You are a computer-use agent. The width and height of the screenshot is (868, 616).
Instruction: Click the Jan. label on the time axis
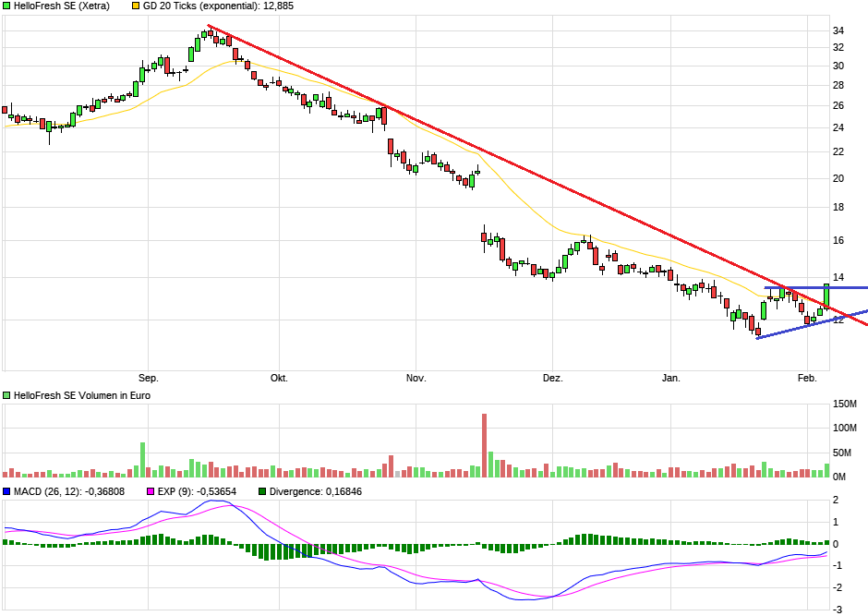tap(671, 379)
